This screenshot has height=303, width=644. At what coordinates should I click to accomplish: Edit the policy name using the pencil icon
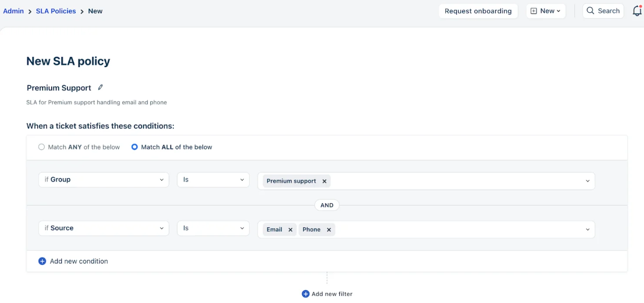pyautogui.click(x=100, y=88)
